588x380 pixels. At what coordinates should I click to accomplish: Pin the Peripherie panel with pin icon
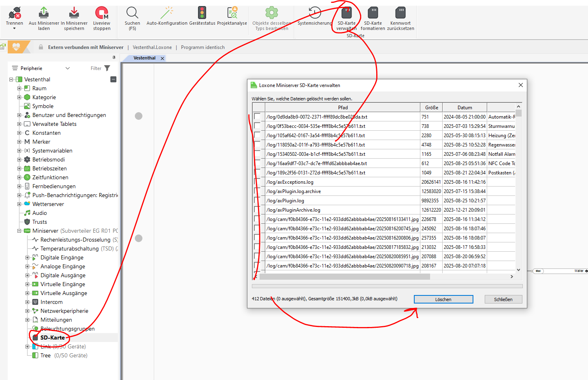(x=114, y=57)
